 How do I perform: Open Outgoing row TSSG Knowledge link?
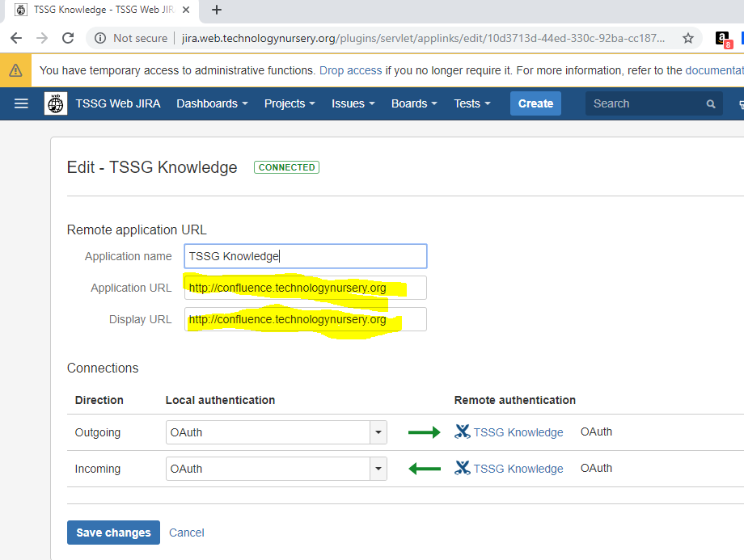tap(518, 432)
